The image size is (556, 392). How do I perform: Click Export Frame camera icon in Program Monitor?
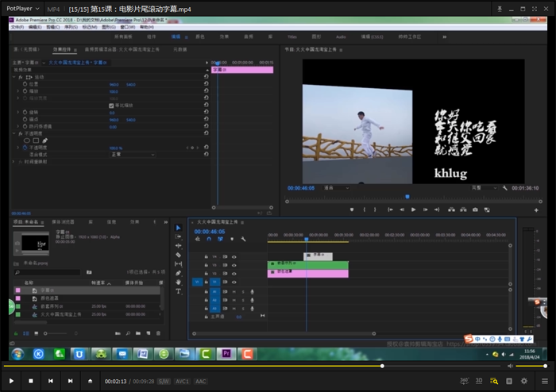click(475, 209)
